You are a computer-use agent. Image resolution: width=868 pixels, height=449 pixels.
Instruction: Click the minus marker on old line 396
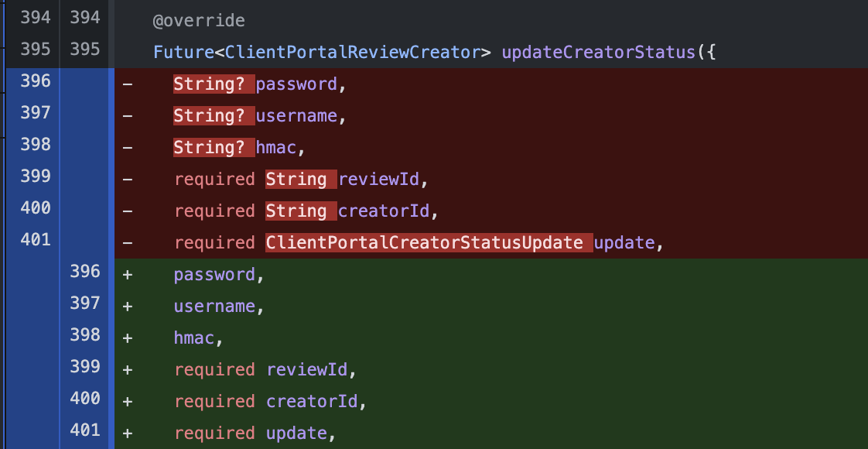click(x=128, y=84)
